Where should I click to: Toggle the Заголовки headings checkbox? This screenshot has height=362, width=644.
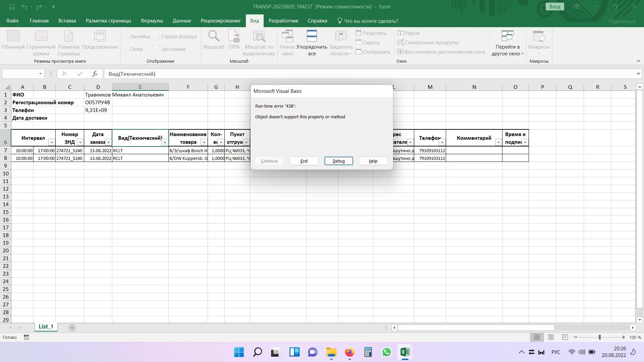tap(157, 49)
